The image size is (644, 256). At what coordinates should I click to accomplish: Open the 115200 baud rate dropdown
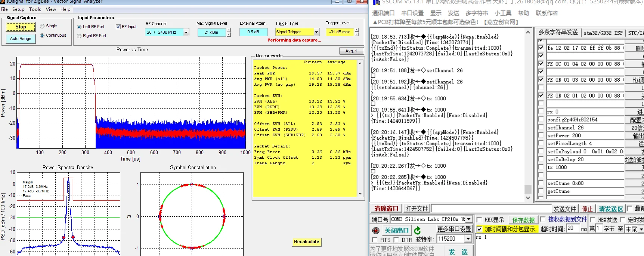click(x=468, y=239)
